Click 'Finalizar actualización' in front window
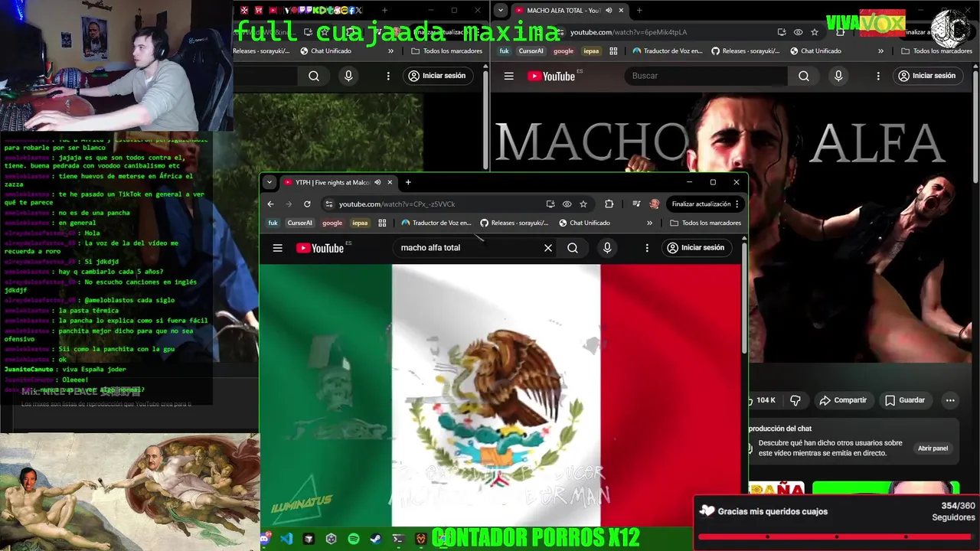This screenshot has width=980, height=551. click(701, 204)
